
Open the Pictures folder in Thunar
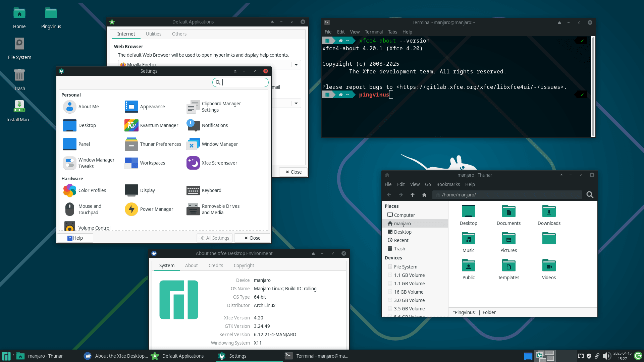(x=508, y=242)
